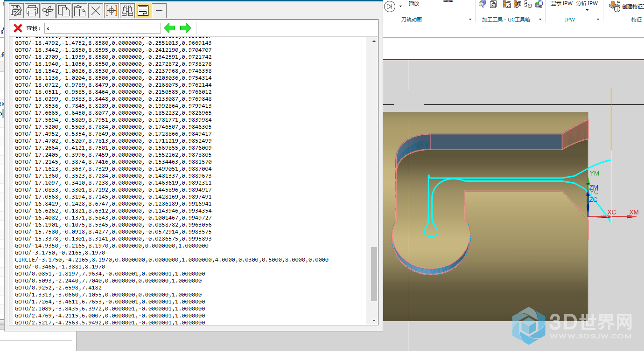Click 播放 play label

414,3
